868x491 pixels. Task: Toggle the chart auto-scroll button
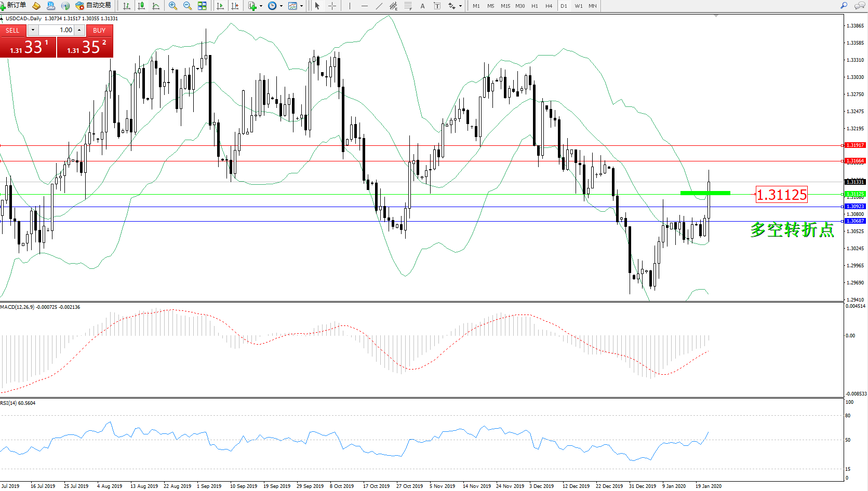[220, 6]
